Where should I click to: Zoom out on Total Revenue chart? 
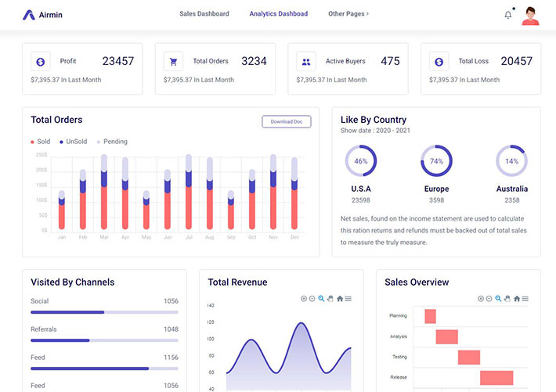pyautogui.click(x=312, y=299)
